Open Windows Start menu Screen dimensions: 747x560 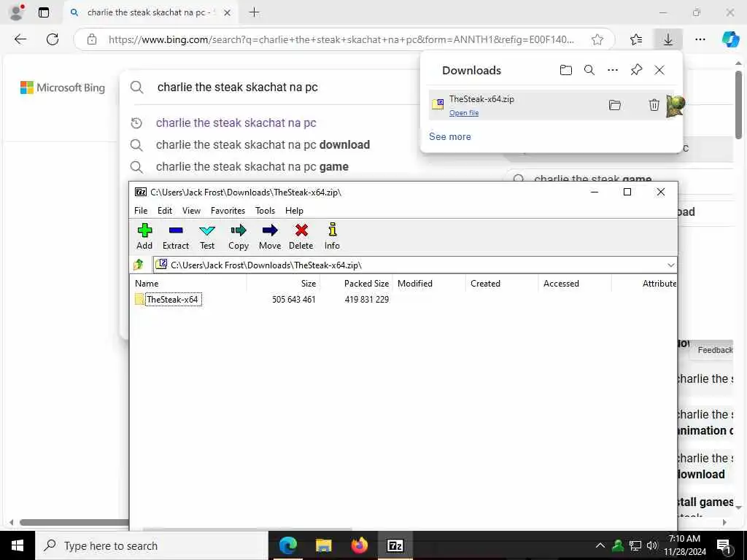[18, 545]
